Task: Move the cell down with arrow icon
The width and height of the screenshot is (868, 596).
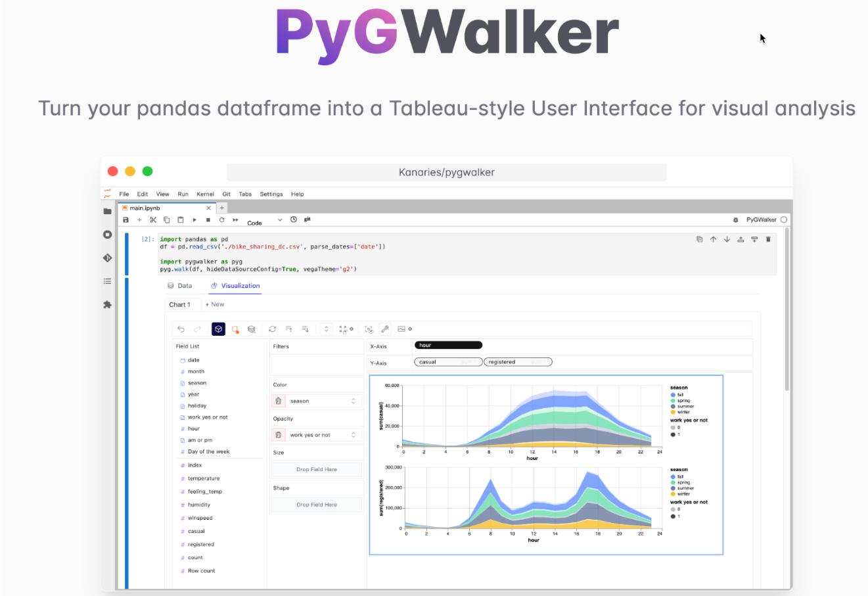Action: coord(727,239)
